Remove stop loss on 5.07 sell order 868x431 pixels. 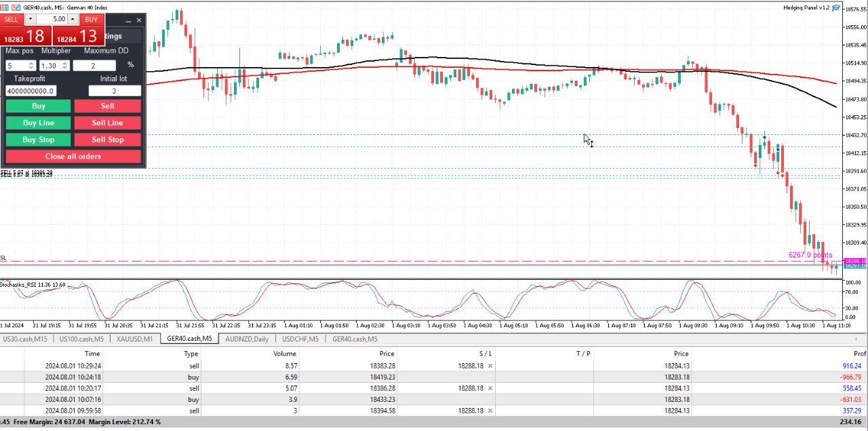pos(490,388)
